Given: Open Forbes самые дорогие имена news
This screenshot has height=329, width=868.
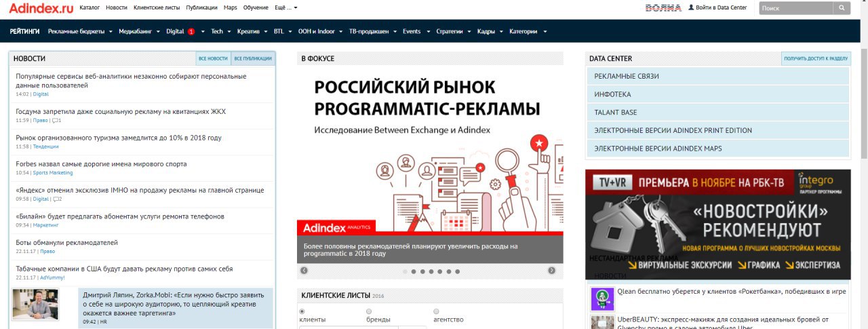Looking at the screenshot, I should pyautogui.click(x=101, y=163).
